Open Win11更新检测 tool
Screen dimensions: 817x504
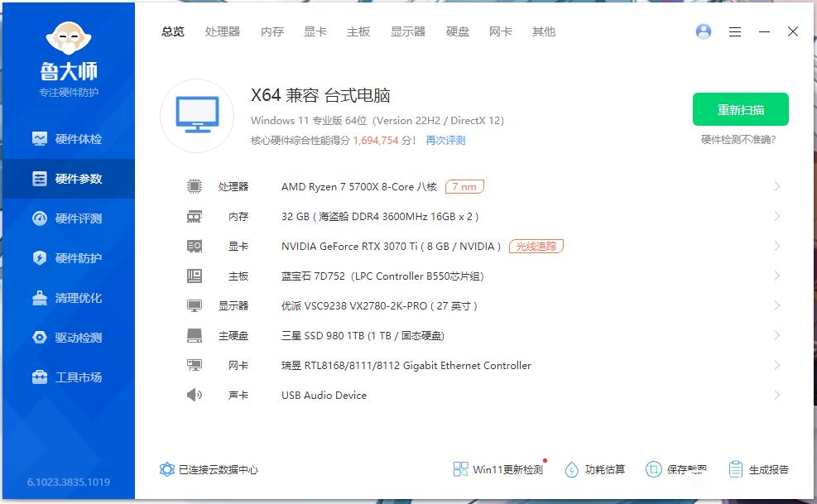pyautogui.click(x=498, y=469)
